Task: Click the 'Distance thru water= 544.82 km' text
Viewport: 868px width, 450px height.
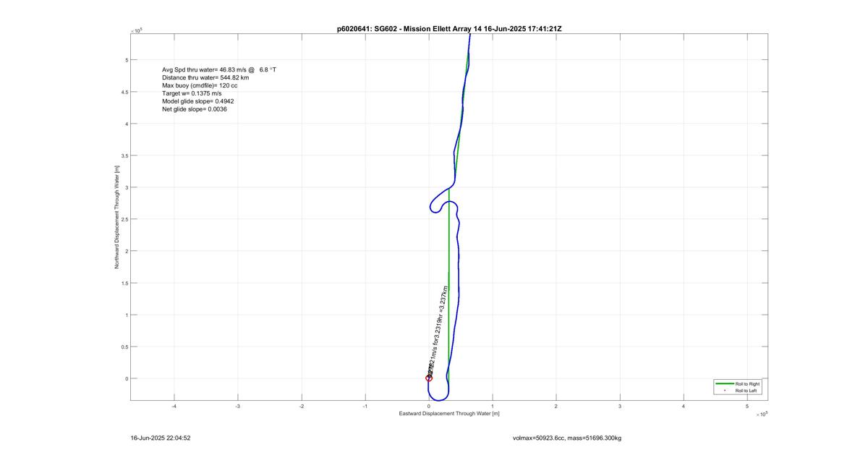Action: point(205,77)
